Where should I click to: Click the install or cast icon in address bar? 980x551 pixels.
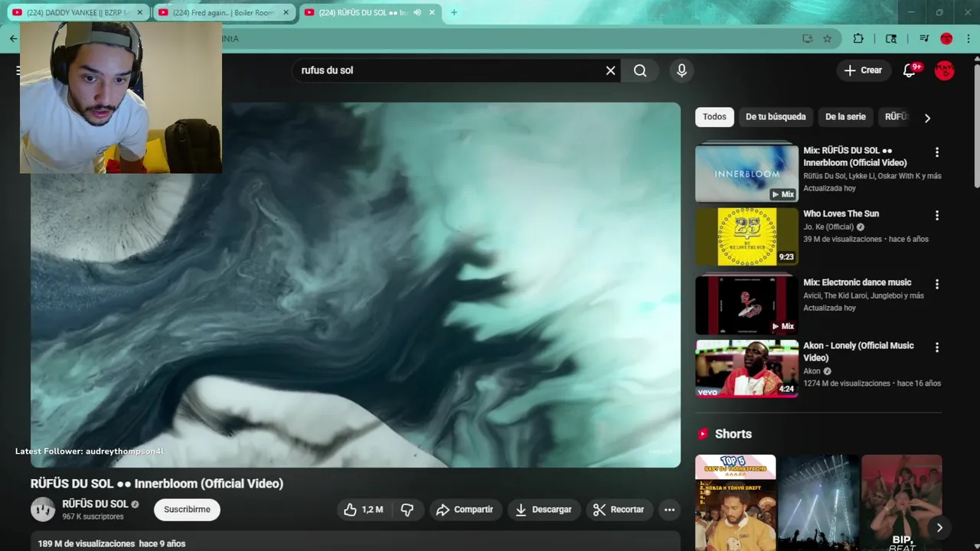807,38
